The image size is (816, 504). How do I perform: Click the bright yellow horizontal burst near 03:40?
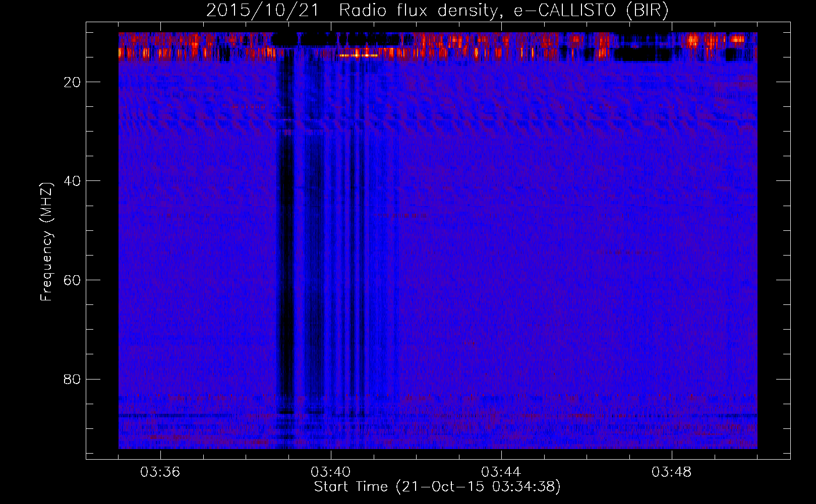point(359,55)
